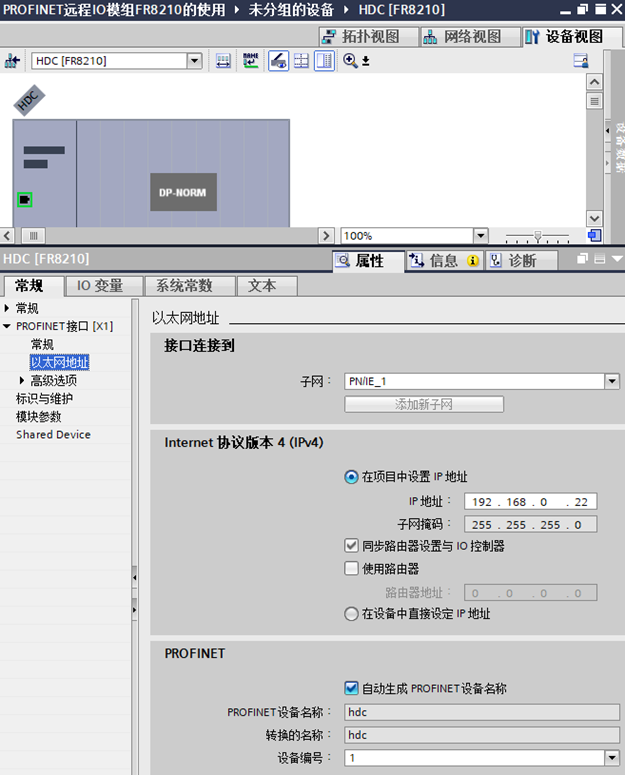Image resolution: width=625 pixels, height=775 pixels.
Task: Expand the top-level 常规 tree node
Action: [6, 308]
